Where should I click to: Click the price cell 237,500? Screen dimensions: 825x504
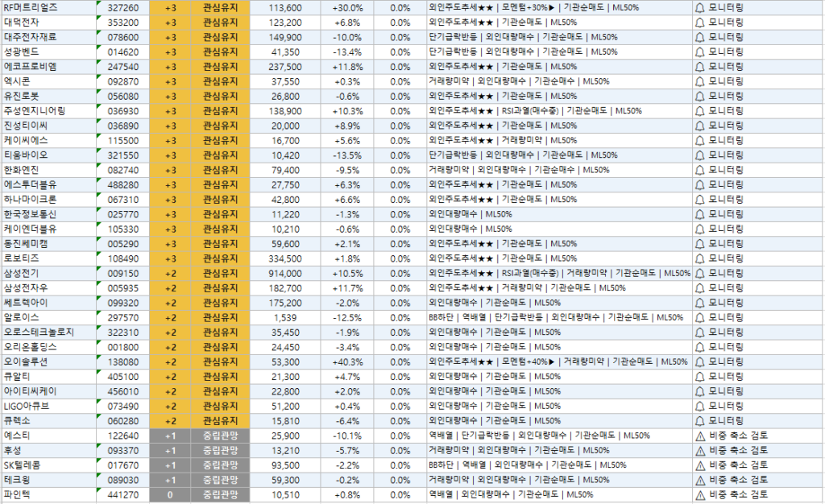pyautogui.click(x=285, y=67)
